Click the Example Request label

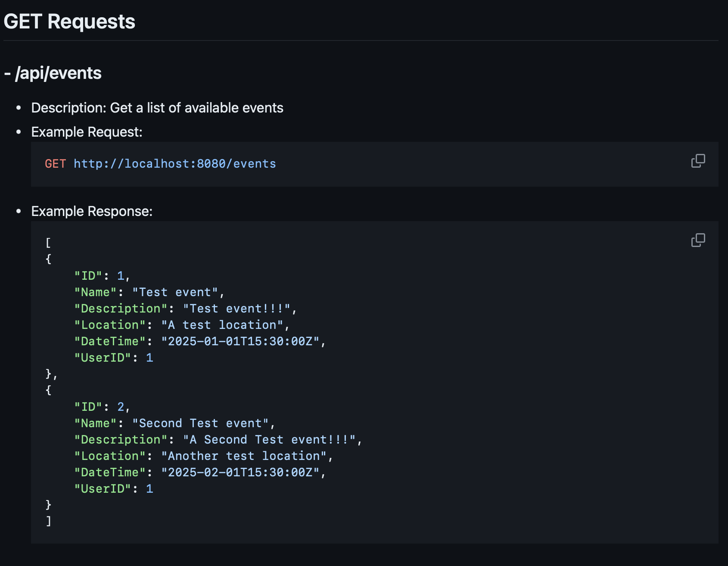click(x=87, y=132)
